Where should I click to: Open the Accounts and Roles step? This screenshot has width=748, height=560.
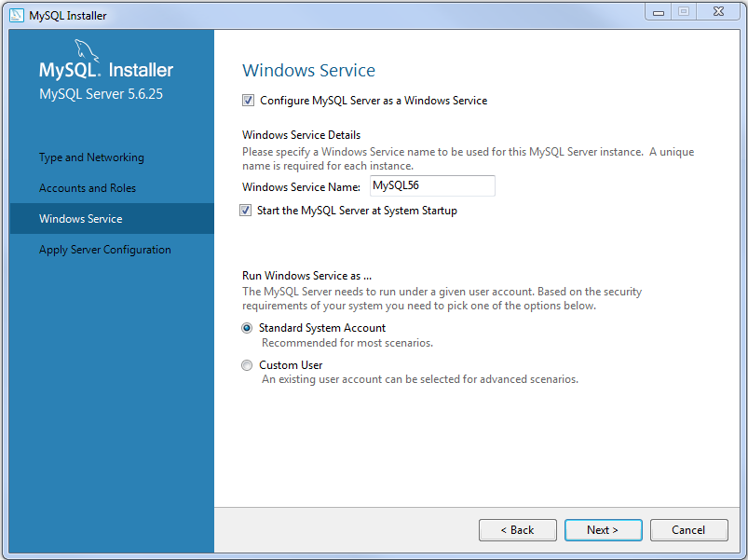[x=88, y=188]
